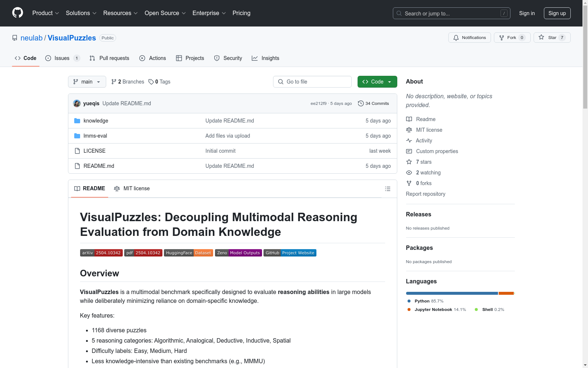
Task: Open the neulab organization link
Action: [x=32, y=38]
